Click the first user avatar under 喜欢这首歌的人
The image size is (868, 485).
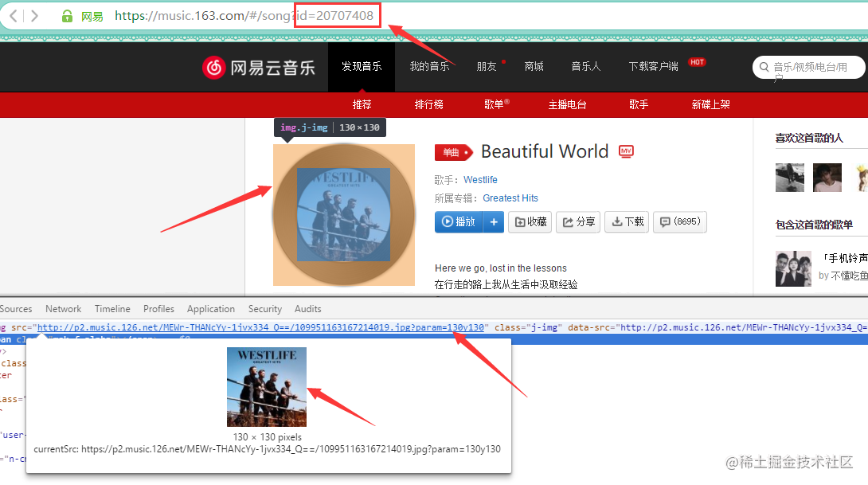[x=790, y=178]
